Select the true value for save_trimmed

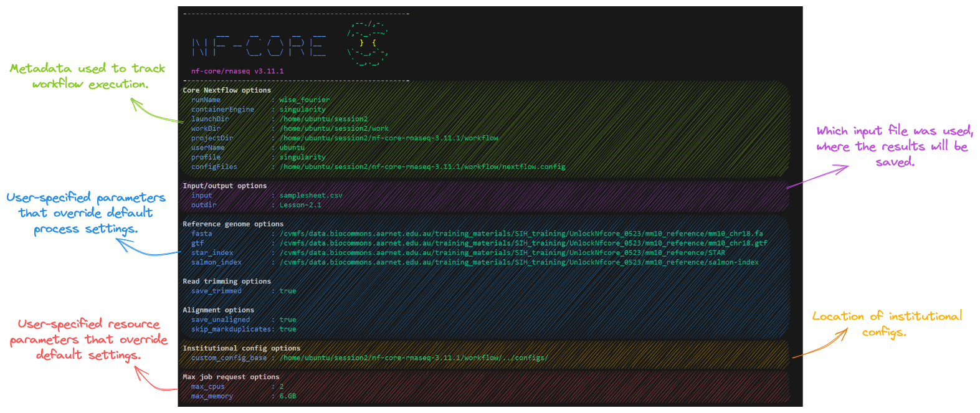(288, 291)
